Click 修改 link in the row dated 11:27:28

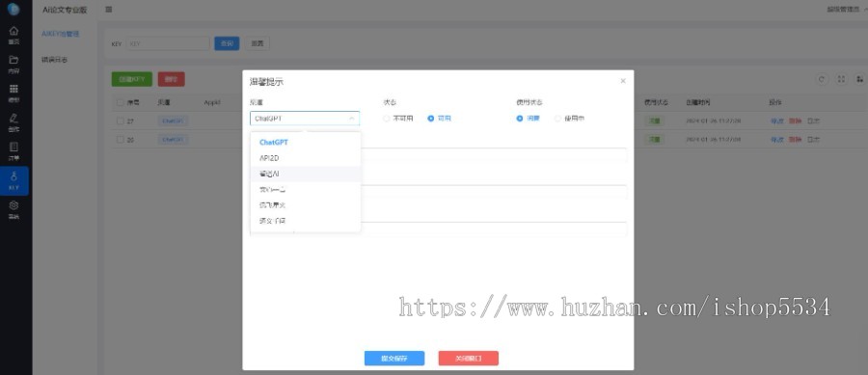pyautogui.click(x=776, y=121)
